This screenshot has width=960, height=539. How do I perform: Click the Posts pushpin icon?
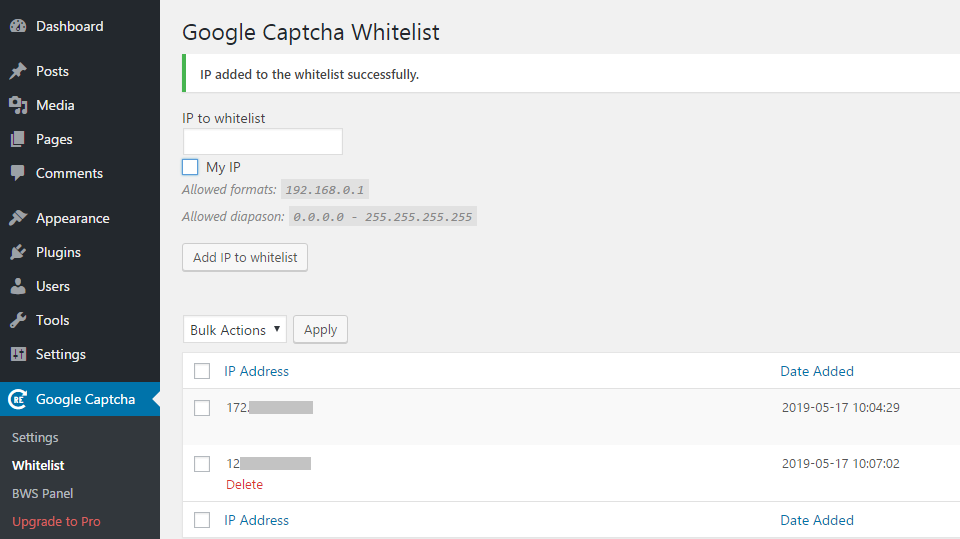tap(18, 71)
